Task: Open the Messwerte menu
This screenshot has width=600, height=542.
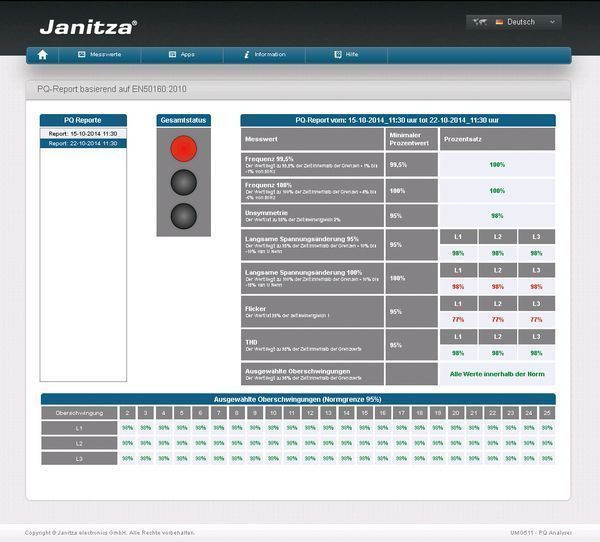Action: [105, 55]
